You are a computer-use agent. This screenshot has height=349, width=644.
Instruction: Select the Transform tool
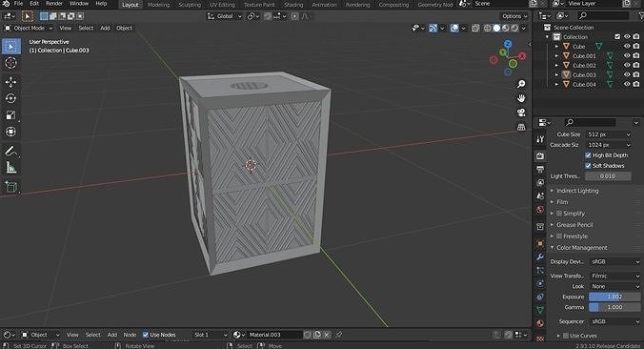(x=11, y=132)
